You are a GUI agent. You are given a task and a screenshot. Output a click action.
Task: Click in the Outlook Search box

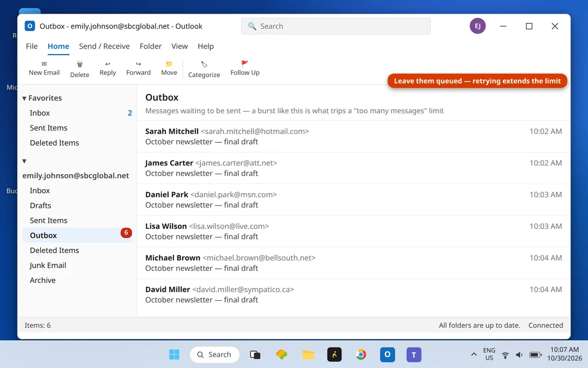click(335, 26)
